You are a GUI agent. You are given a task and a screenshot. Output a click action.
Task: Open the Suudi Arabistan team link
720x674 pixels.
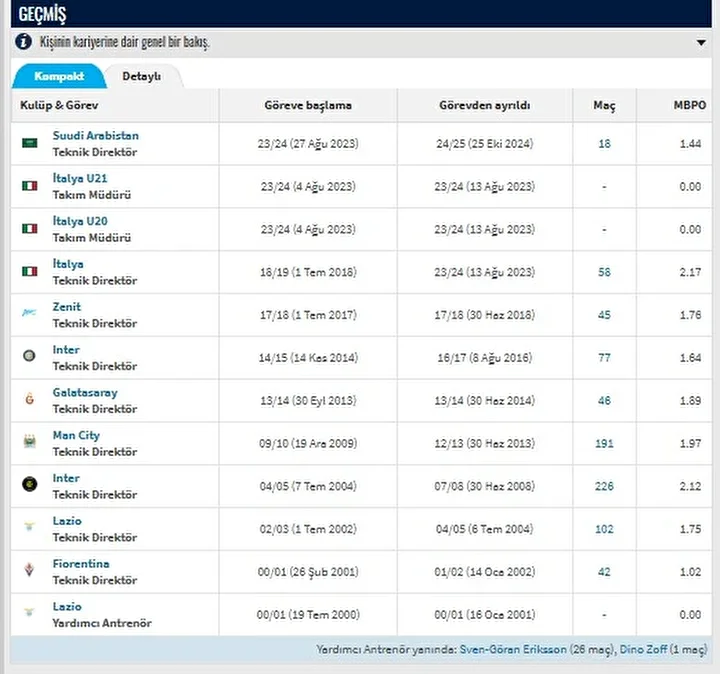coord(96,135)
